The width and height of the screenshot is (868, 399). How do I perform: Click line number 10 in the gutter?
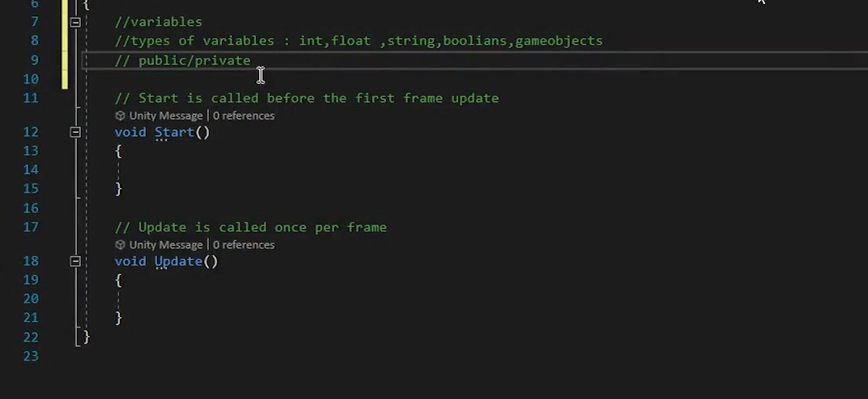point(31,79)
